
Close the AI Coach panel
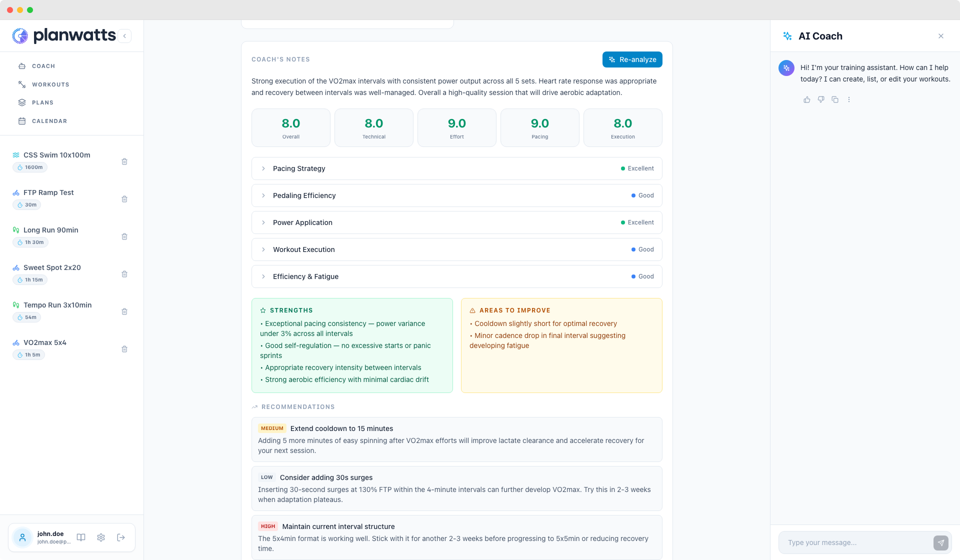click(941, 36)
